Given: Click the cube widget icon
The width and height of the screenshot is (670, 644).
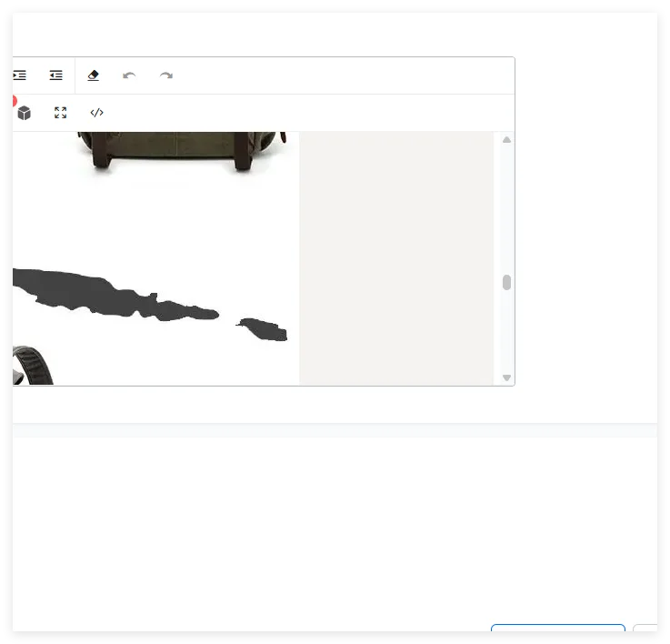Looking at the screenshot, I should (25, 113).
